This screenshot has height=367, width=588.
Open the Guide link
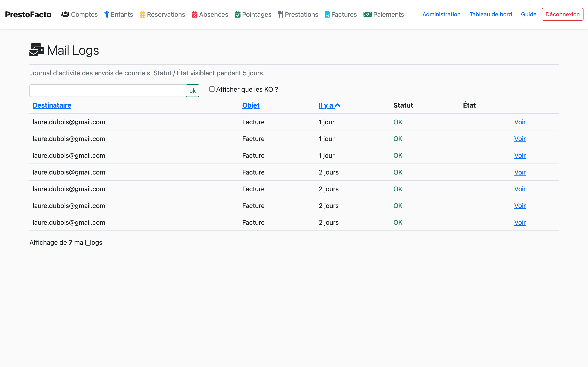[529, 14]
